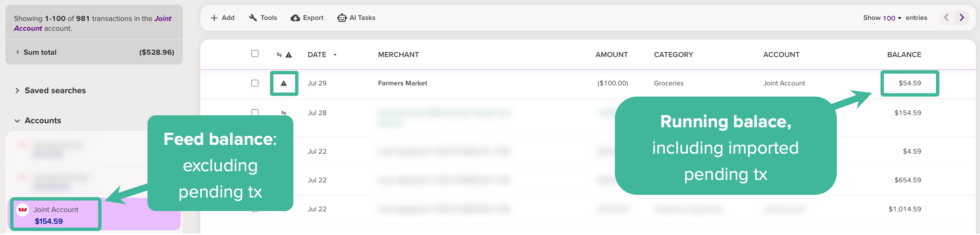Click the Add plus icon
Screen dimensions: 980x235
[x=214, y=18]
